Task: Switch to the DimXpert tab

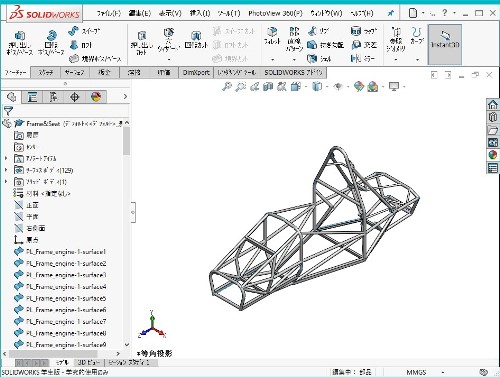Action: click(196, 72)
